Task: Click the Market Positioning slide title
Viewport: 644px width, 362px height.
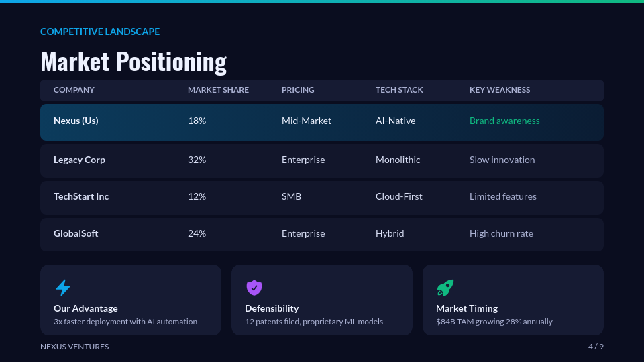Action: pyautogui.click(x=133, y=61)
